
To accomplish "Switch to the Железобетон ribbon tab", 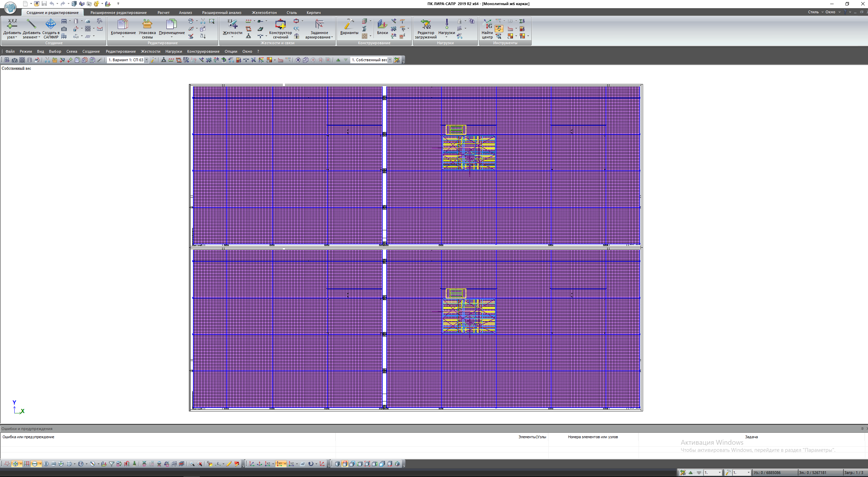I will click(x=264, y=13).
